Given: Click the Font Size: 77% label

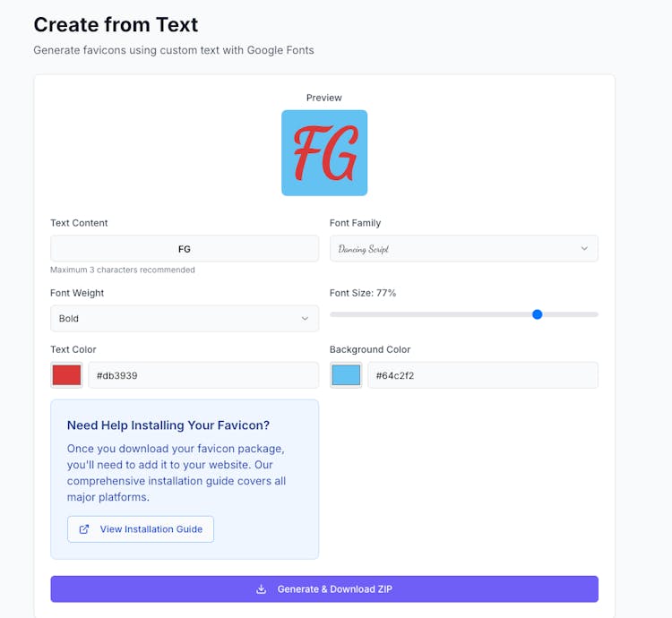Looking at the screenshot, I should [x=363, y=293].
